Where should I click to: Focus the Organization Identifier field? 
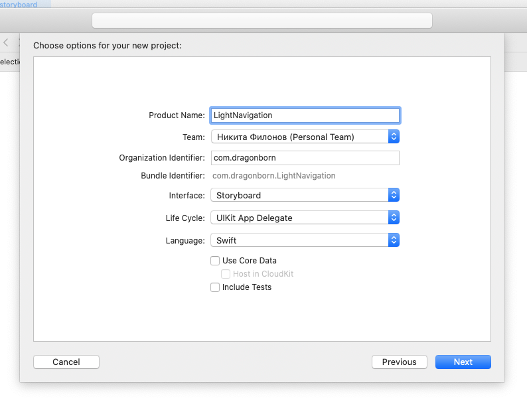[305, 158]
